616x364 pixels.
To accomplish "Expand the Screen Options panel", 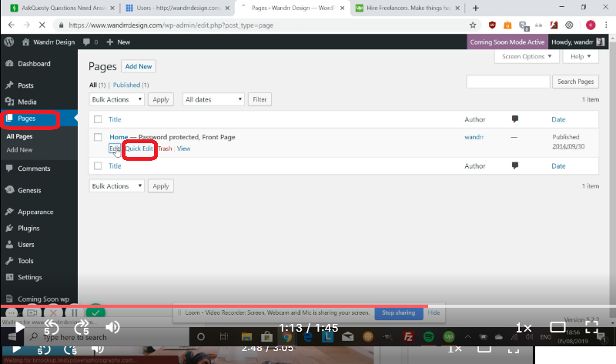I will pos(527,56).
